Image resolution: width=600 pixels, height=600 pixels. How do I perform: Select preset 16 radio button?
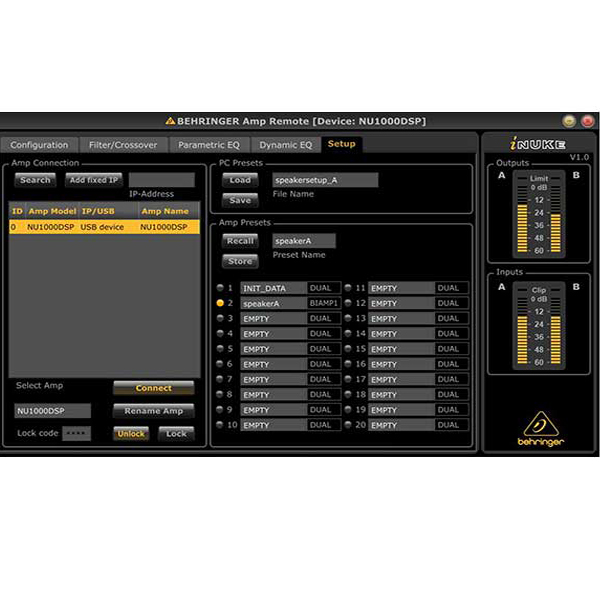click(x=348, y=364)
